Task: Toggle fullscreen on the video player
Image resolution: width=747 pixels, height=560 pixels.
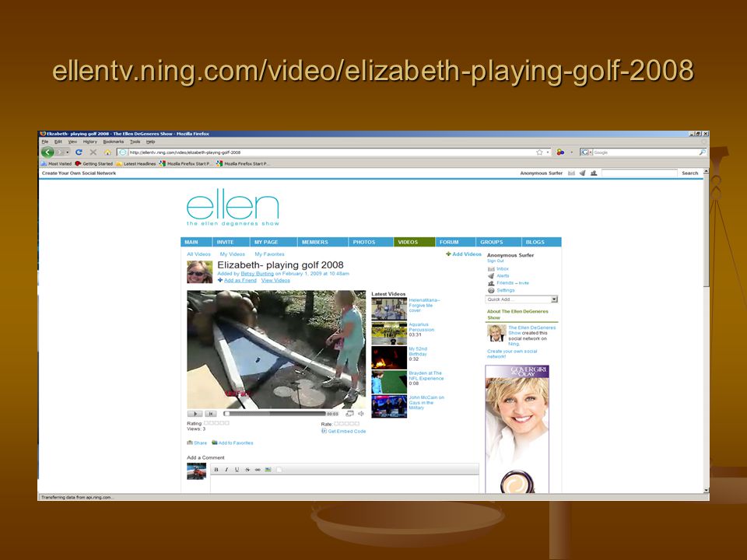Action: pyautogui.click(x=349, y=414)
